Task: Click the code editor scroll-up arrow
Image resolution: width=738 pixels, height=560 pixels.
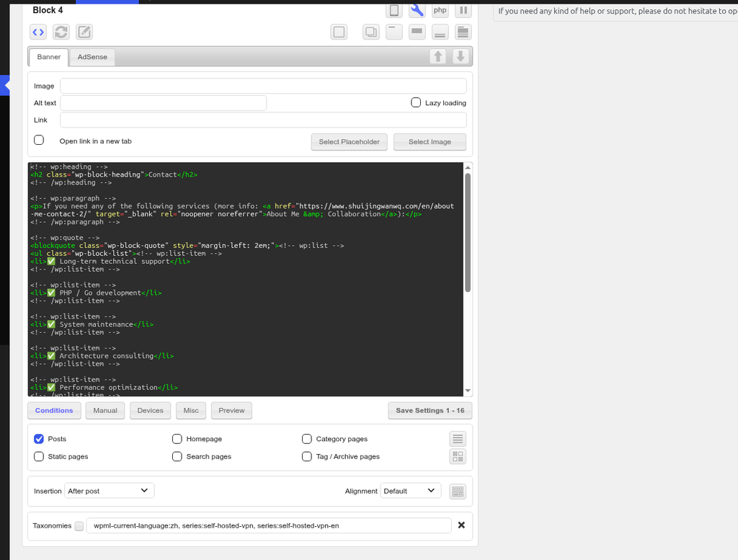Action: (x=468, y=167)
